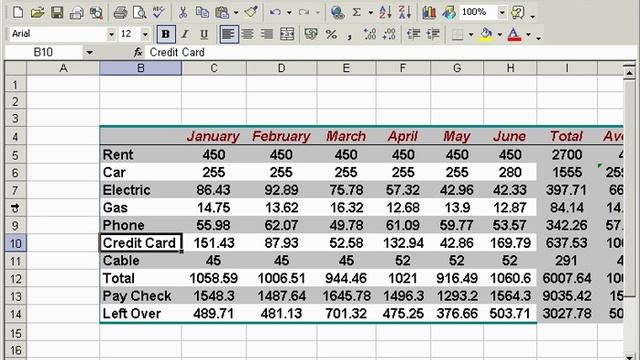
Task: Copy the selected cell
Action: pos(202,13)
